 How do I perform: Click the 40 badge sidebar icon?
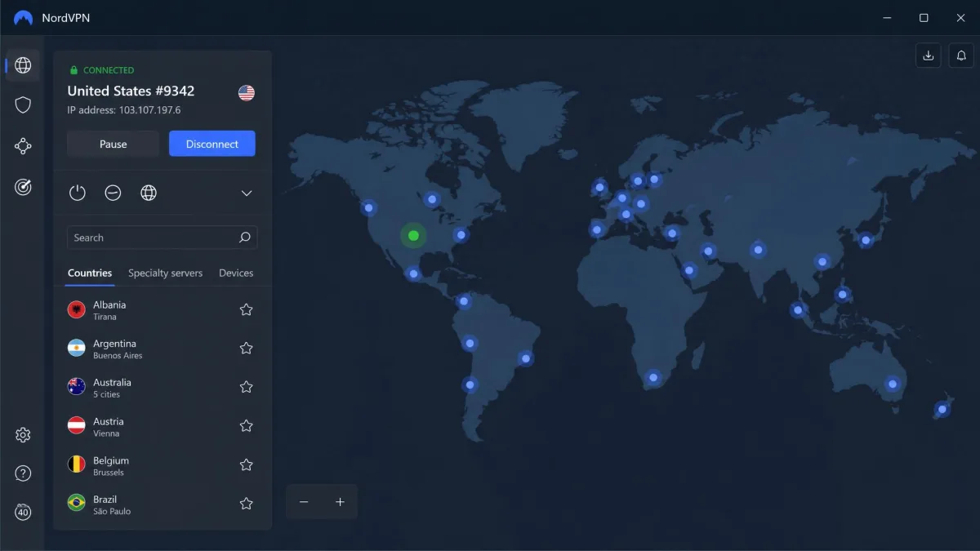tap(23, 513)
